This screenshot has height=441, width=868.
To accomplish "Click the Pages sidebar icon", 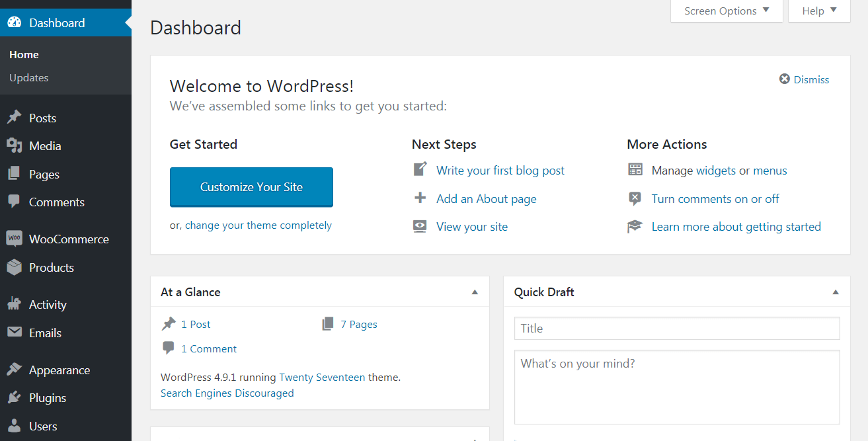I will 15,174.
